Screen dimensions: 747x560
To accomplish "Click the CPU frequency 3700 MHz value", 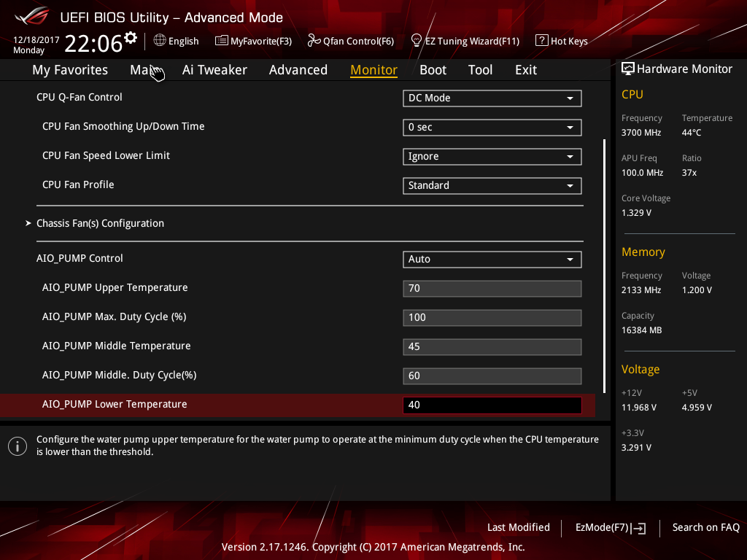I will tap(640, 133).
